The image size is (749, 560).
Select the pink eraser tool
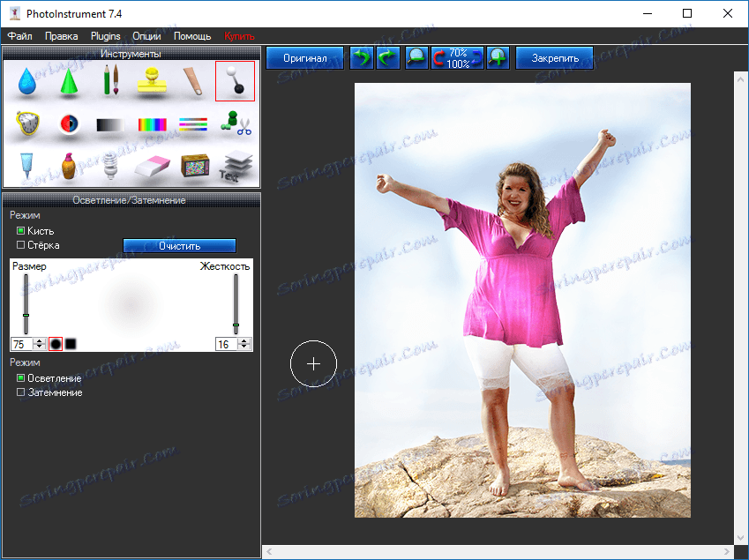click(153, 166)
